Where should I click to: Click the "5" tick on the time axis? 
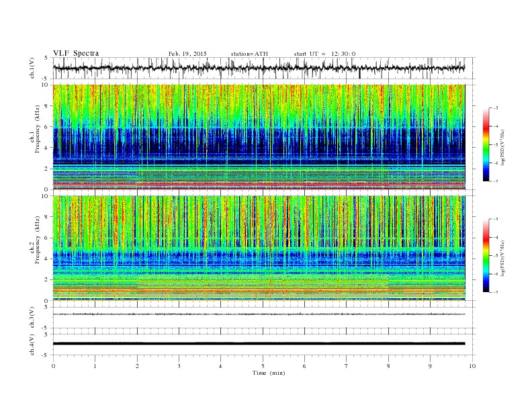coord(263,366)
